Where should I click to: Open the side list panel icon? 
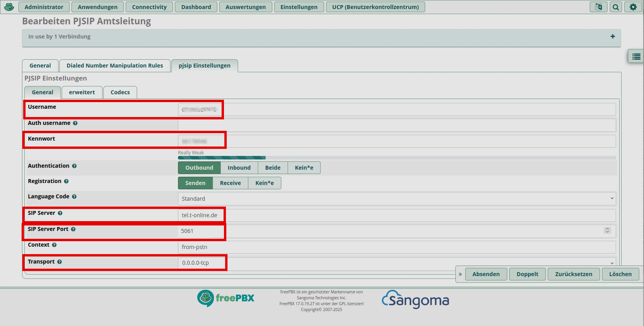(636, 57)
